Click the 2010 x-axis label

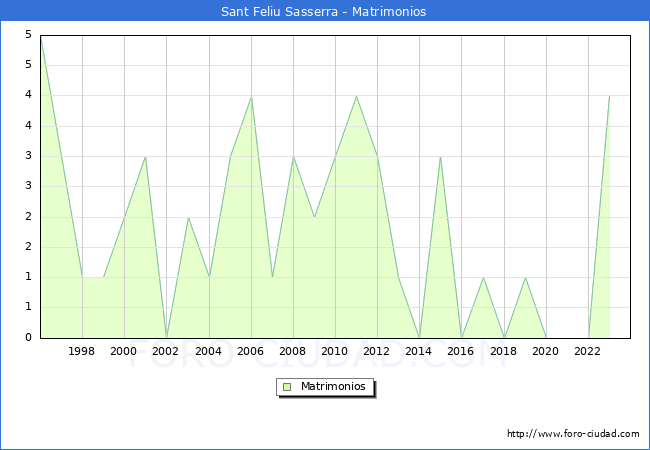click(335, 351)
